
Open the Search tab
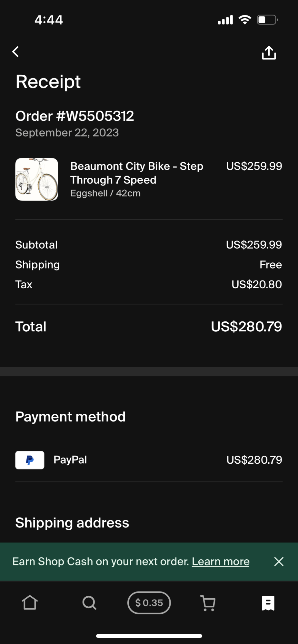click(89, 602)
